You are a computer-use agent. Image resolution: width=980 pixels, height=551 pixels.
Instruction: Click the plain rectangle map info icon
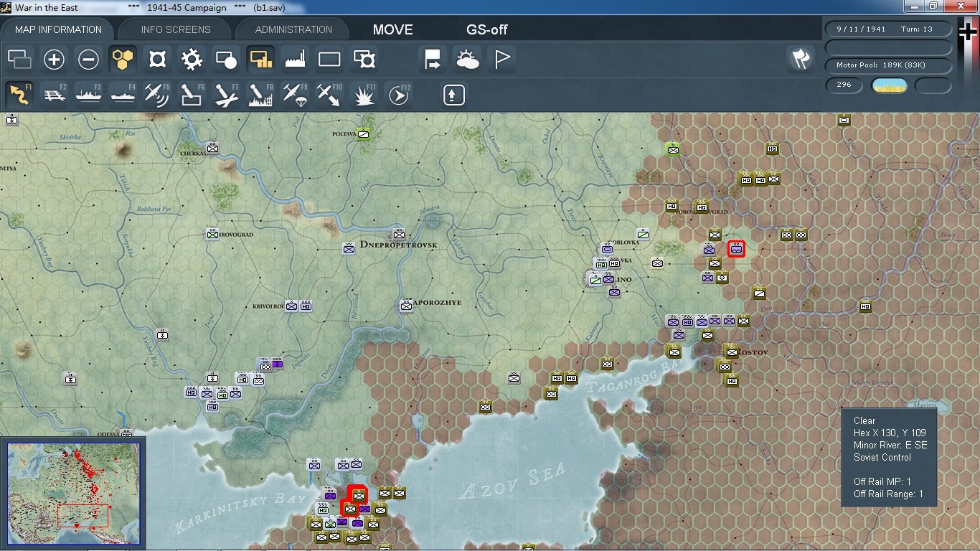(x=329, y=60)
